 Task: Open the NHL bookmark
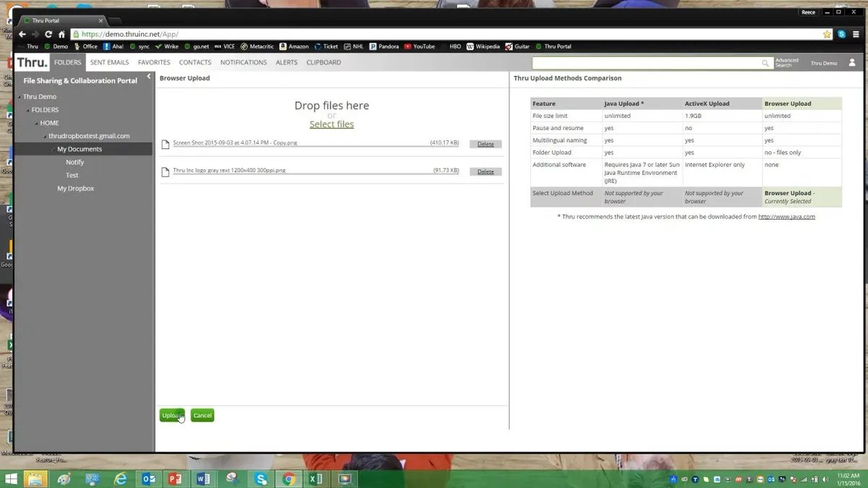pyautogui.click(x=354, y=46)
